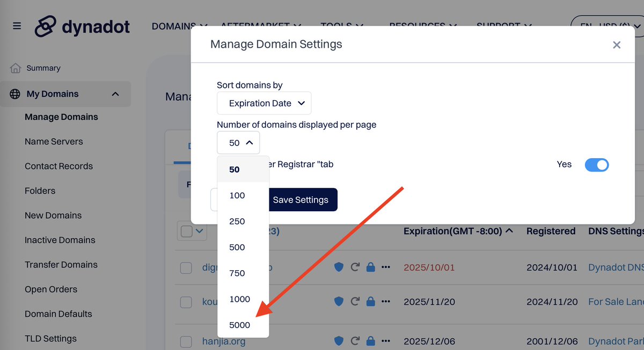This screenshot has height=350, width=644.
Task: Collapse the domains per page dropdown showing 50
Action: click(238, 143)
